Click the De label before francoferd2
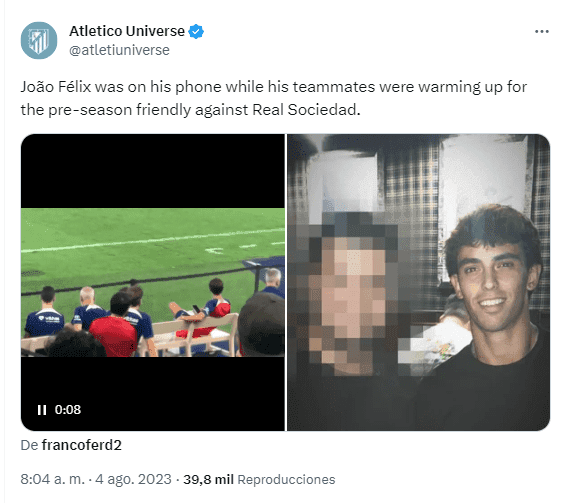The height and width of the screenshot is (503, 566). (29, 445)
